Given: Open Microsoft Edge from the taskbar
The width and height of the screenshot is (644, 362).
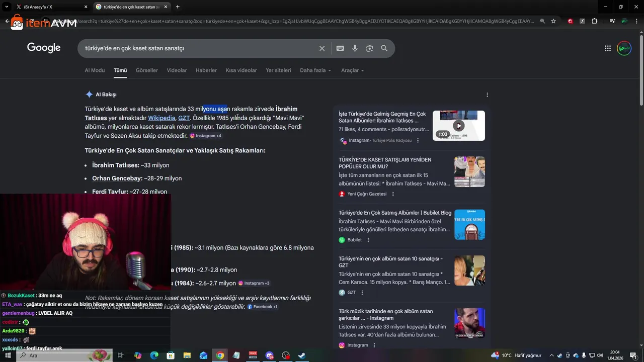Looking at the screenshot, I should click(x=154, y=355).
